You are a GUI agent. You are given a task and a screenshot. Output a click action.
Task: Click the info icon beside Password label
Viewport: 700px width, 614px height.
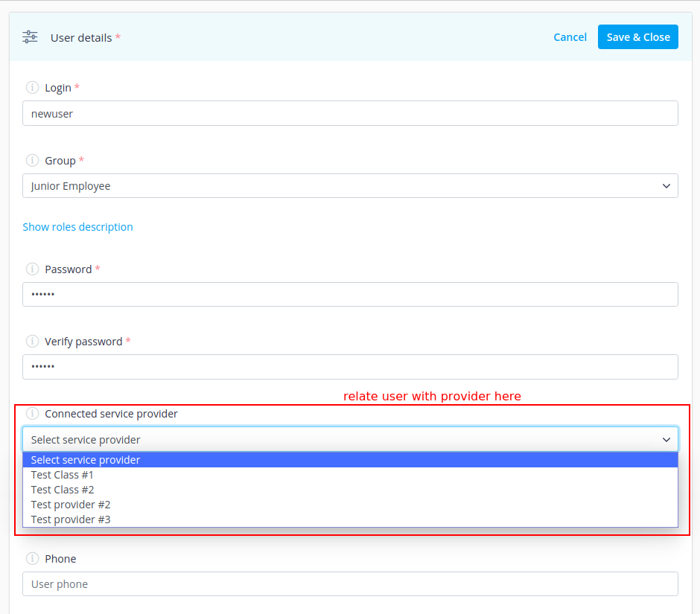32,269
